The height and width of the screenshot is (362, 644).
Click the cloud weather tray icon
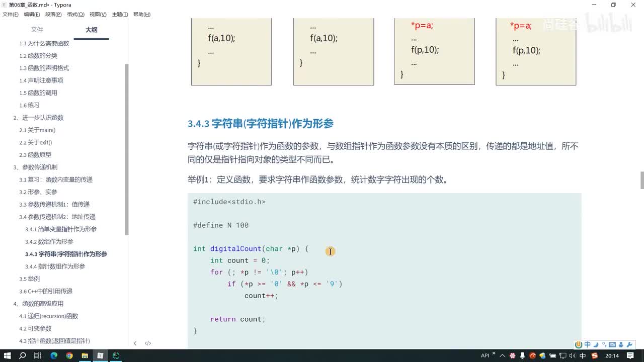(x=542, y=355)
